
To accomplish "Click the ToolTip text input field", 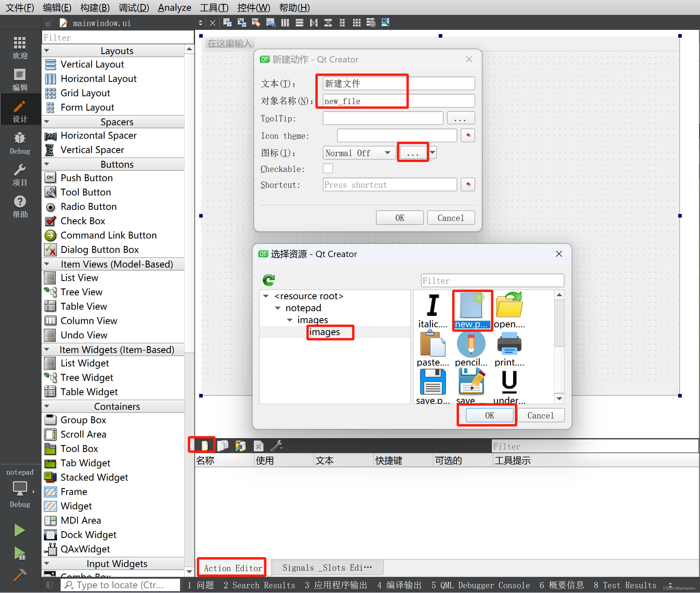I will pyautogui.click(x=383, y=118).
